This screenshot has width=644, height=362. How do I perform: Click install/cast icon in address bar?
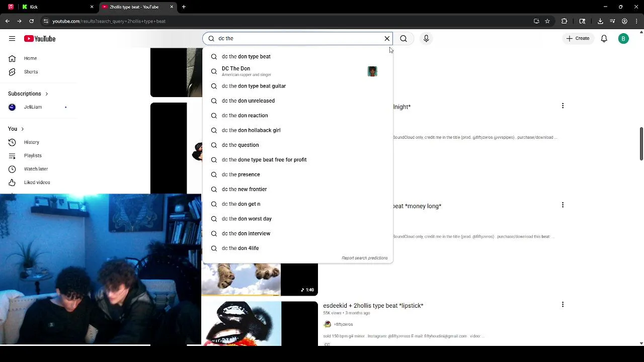536,21
